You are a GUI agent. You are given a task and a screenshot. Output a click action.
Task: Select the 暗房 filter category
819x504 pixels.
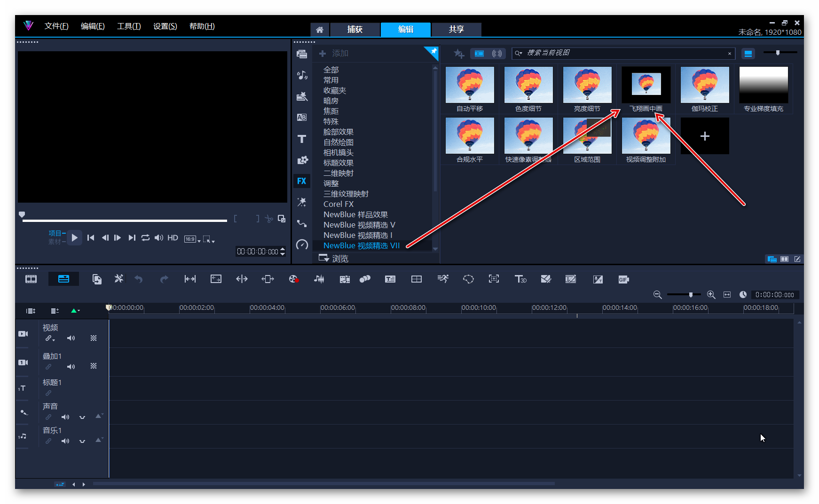(x=331, y=101)
